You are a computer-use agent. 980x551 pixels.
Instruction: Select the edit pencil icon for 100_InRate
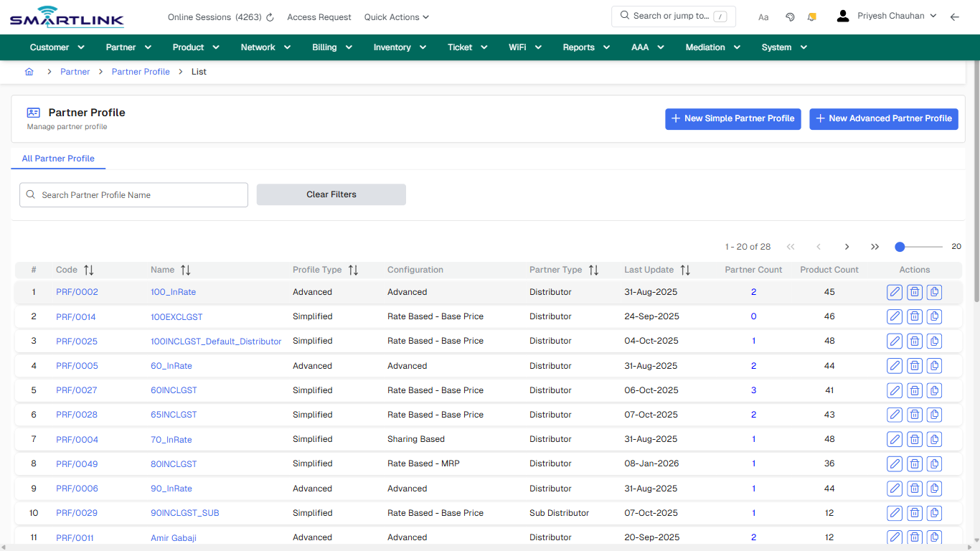(894, 292)
